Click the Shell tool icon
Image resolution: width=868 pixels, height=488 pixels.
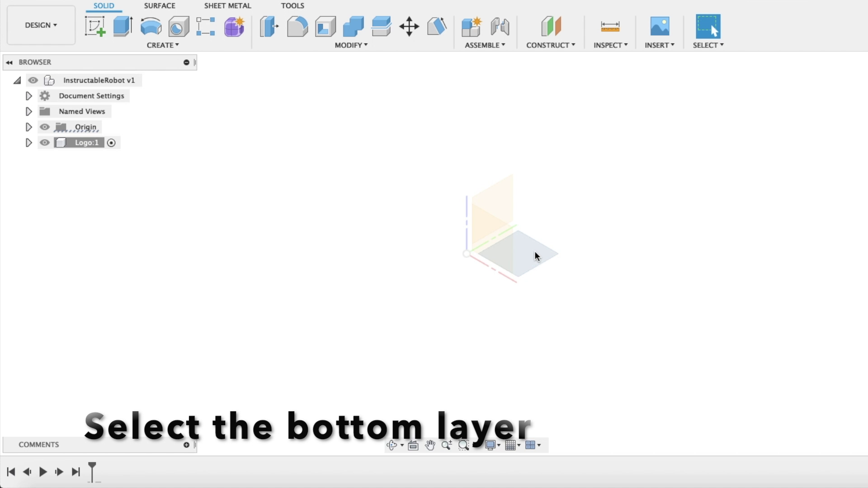point(325,26)
